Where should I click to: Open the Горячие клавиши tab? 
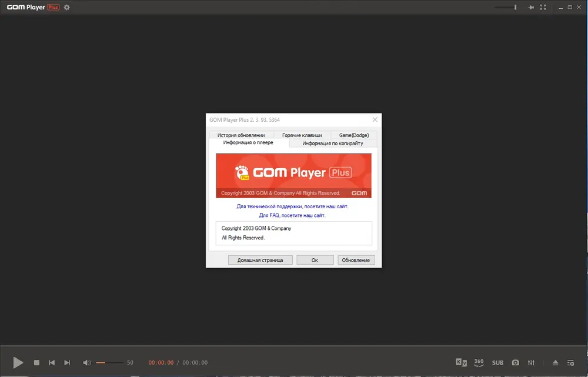coord(302,135)
